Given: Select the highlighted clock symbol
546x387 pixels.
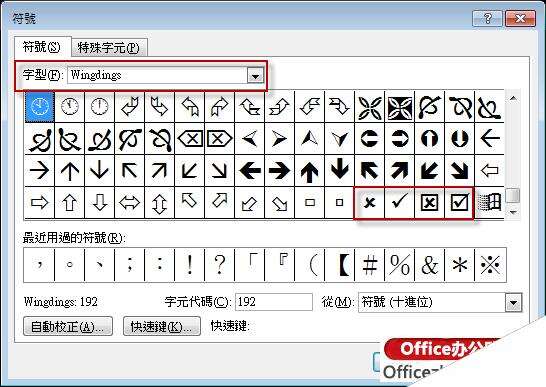Looking at the screenshot, I should click(x=40, y=107).
